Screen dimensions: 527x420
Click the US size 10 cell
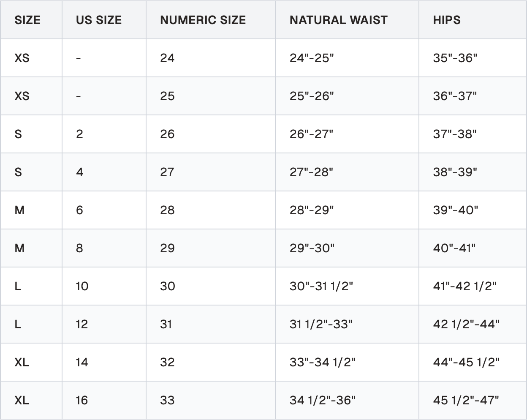coord(104,286)
